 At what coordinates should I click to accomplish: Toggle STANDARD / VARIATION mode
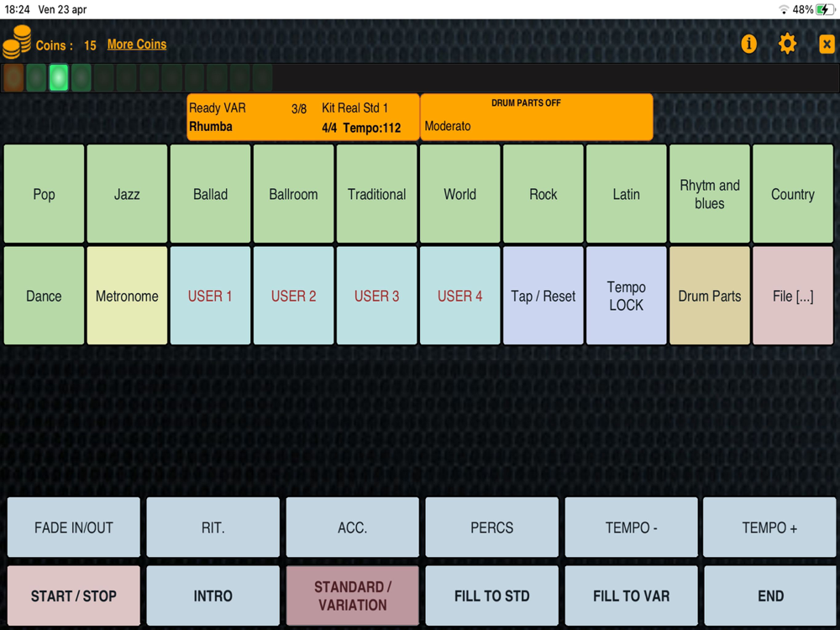click(x=353, y=596)
